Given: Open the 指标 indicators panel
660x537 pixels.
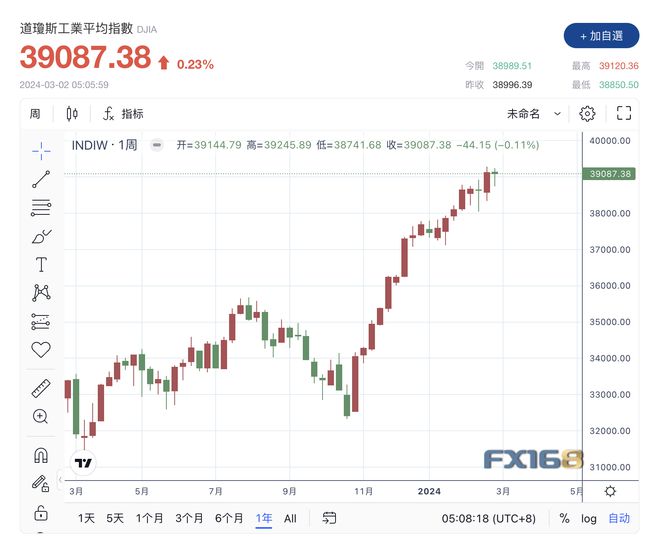Looking at the screenshot, I should (x=123, y=114).
